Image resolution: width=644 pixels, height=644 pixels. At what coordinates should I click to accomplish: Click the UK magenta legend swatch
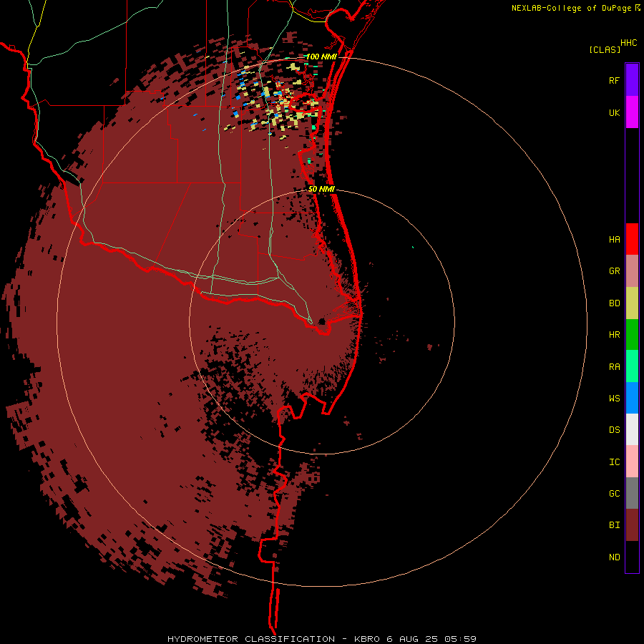pos(632,112)
